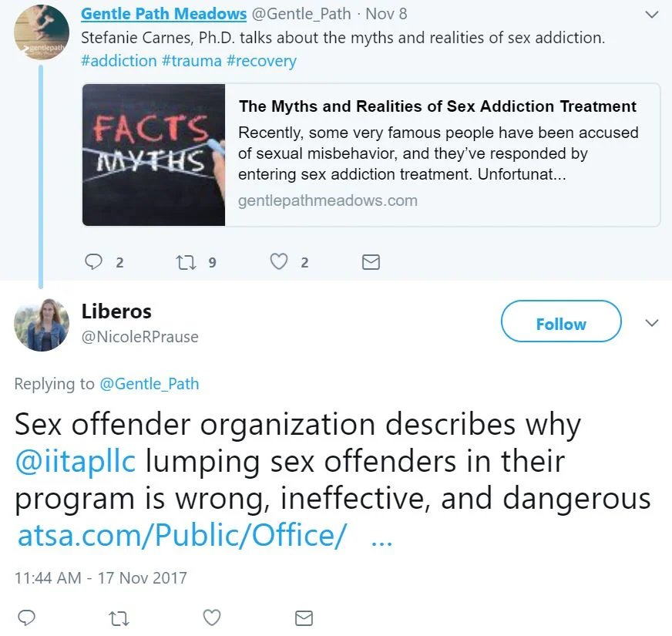Follow the Liberos account
672x636 pixels.
[561, 321]
